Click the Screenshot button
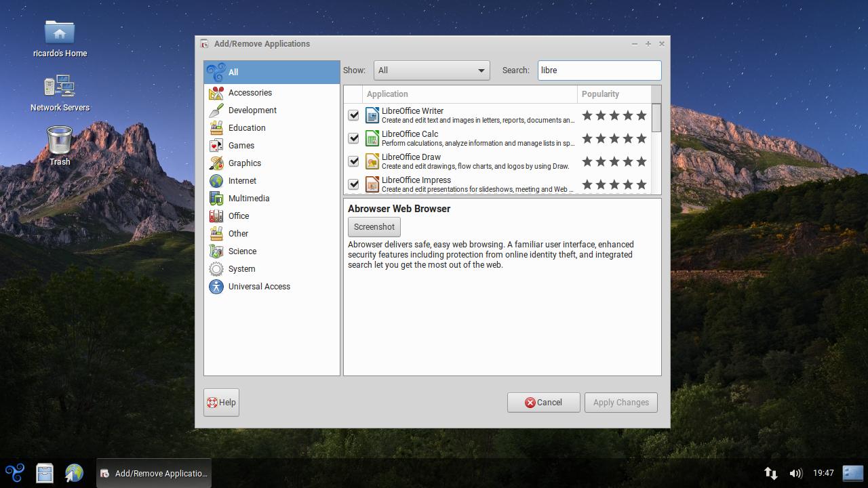This screenshot has height=488, width=868. point(374,227)
